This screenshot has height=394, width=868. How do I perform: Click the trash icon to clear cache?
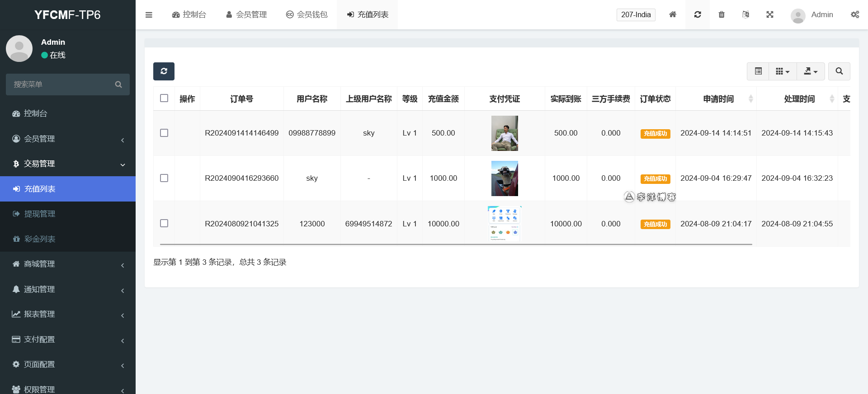722,14
